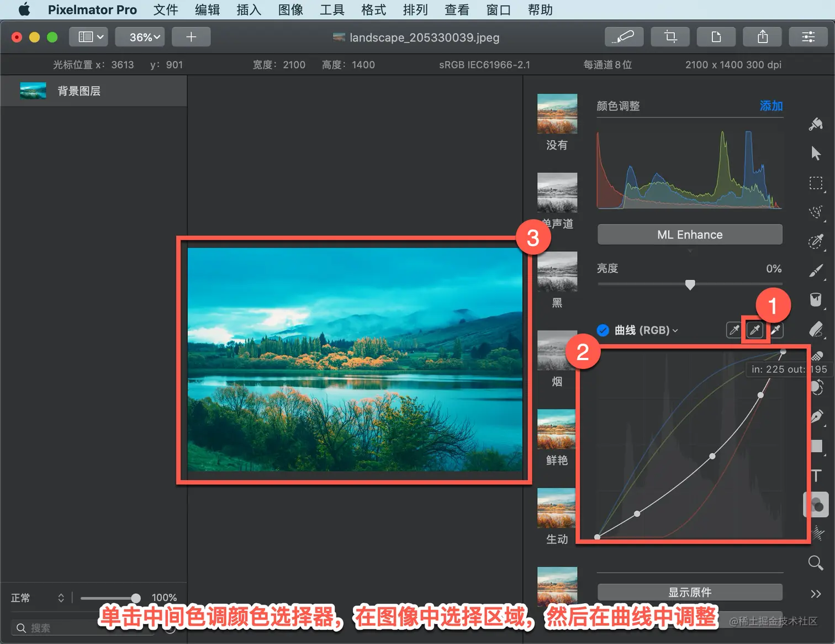Select the rectangle shape tool
Image resolution: width=835 pixels, height=644 pixels.
point(817,446)
